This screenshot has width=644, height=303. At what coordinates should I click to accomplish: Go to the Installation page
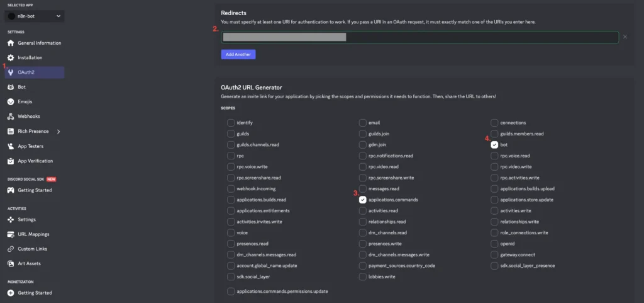pyautogui.click(x=35, y=58)
